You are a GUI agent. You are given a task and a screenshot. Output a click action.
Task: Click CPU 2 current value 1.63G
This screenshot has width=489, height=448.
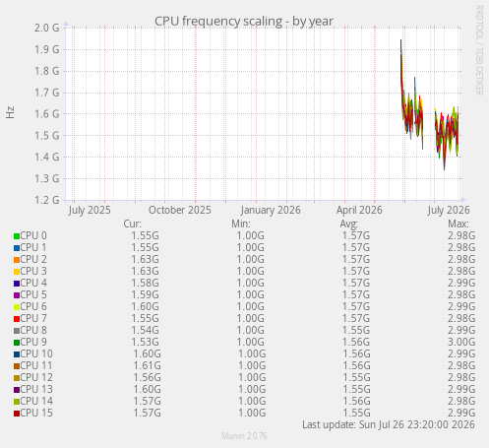(x=145, y=259)
